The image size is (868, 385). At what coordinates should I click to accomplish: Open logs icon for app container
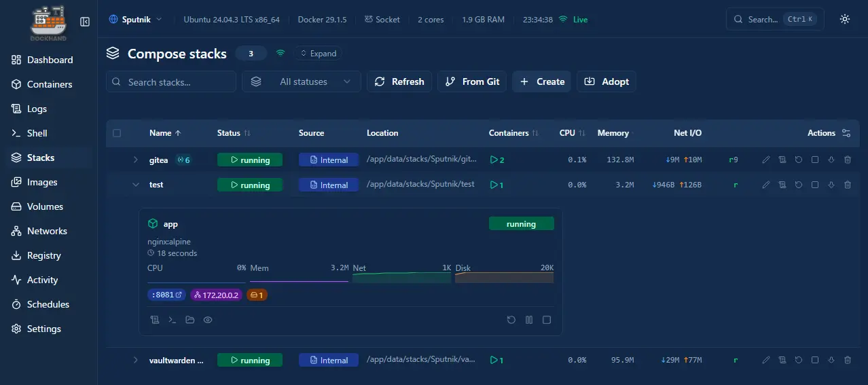point(155,320)
